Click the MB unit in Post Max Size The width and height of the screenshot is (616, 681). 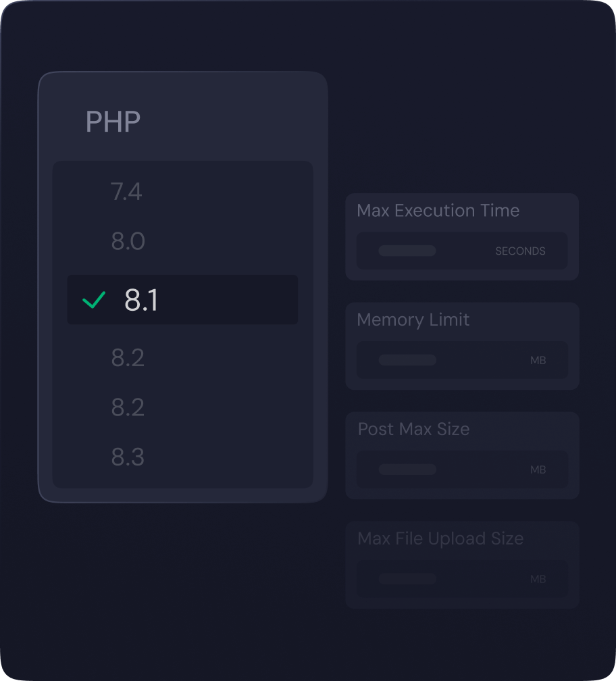[538, 470]
